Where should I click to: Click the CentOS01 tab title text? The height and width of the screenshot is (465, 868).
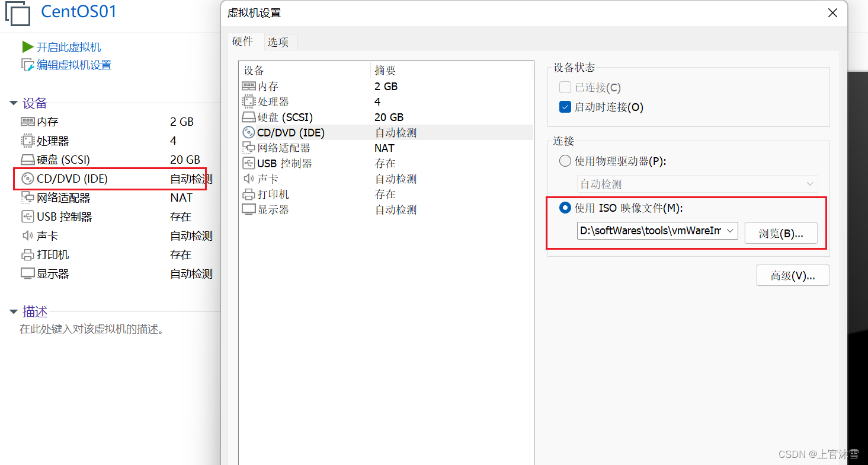[79, 11]
